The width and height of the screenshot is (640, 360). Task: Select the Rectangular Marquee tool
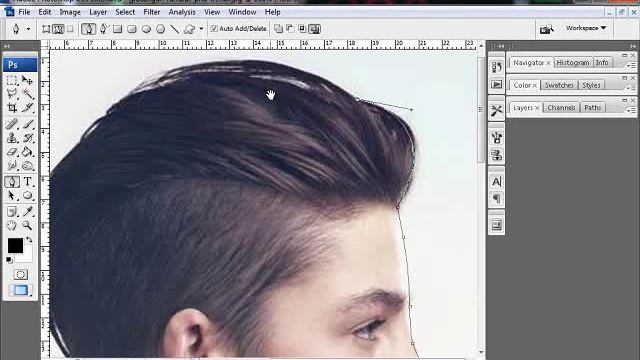click(12, 80)
